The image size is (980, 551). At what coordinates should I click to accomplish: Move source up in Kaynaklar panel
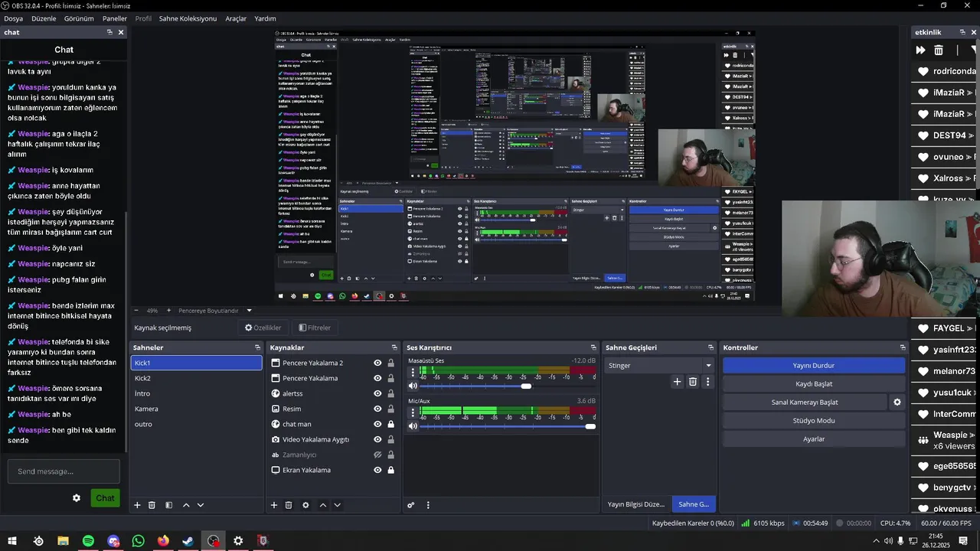[x=322, y=505]
